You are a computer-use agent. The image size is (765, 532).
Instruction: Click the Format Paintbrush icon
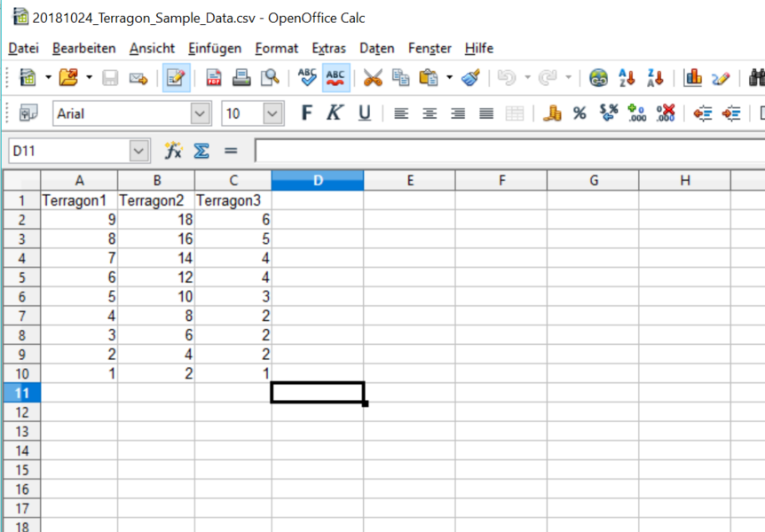470,78
